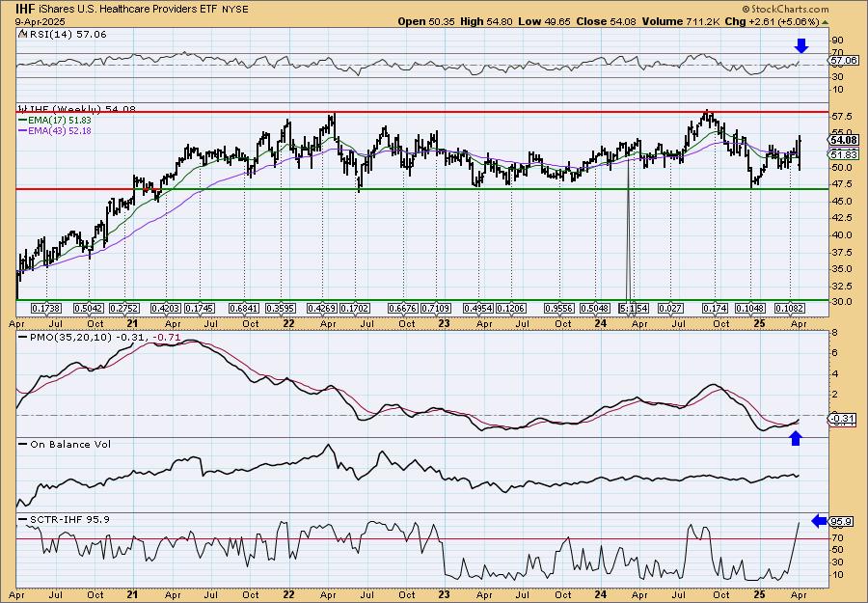Click the 54.08 price tag on right axis
The image size is (868, 603).
pos(844,140)
